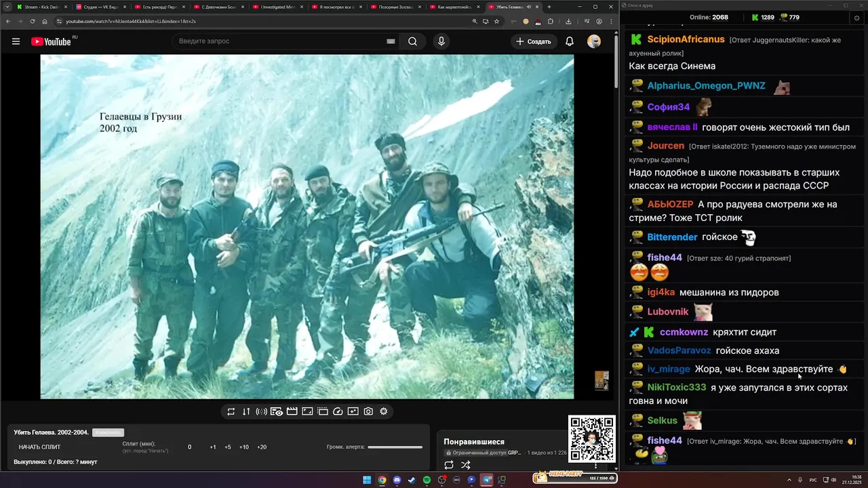The height and width of the screenshot is (488, 868).
Task: Go back in browser history
Action: point(7,21)
